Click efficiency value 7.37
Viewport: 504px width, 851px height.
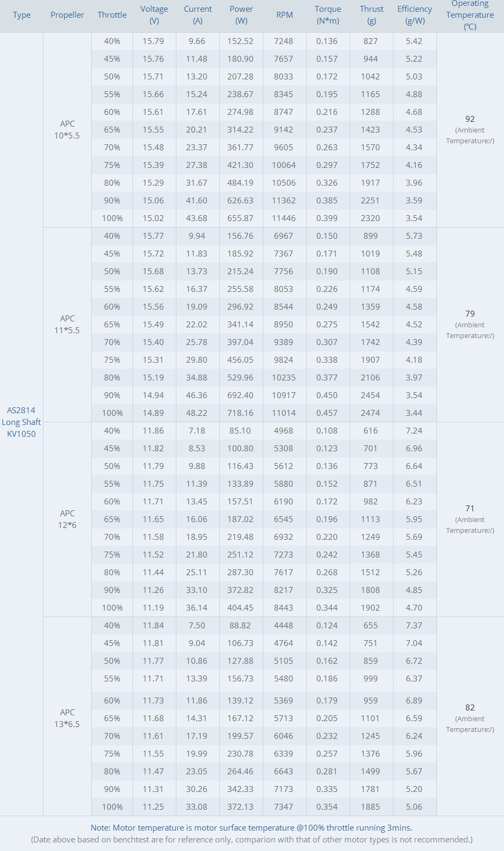[x=414, y=626]
